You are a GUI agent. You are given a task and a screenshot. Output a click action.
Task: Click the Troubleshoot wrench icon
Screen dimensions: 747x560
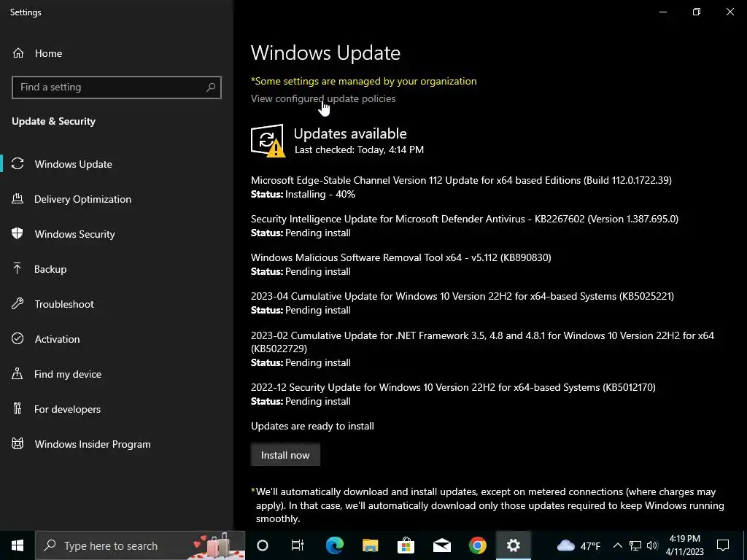pyautogui.click(x=18, y=304)
